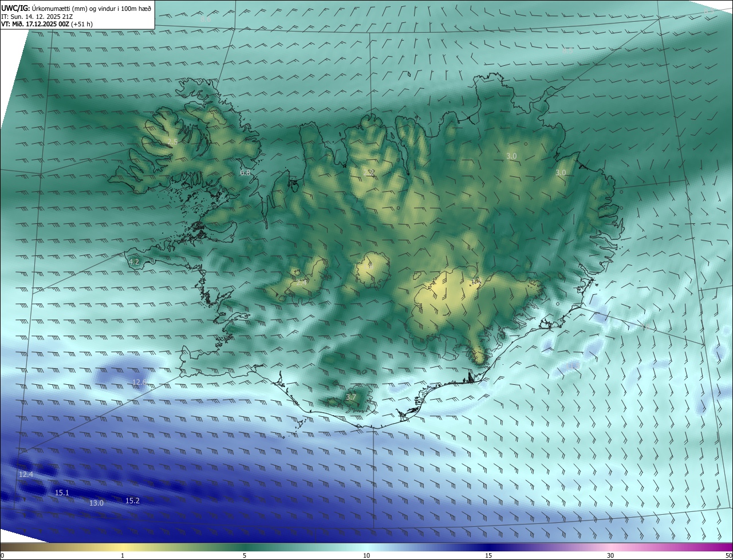Click the colorbar tick label 50
Image resolution: width=733 pixels, height=560 pixels.
(x=728, y=555)
